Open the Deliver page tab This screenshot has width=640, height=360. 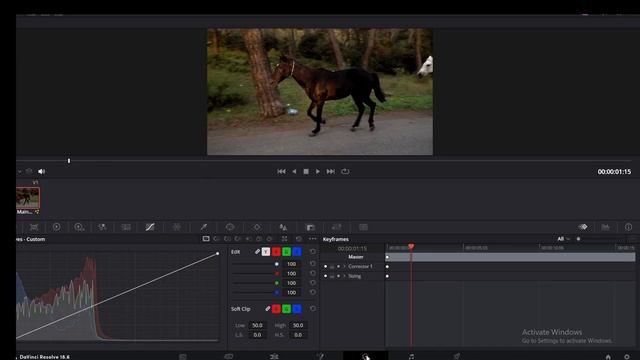pyautogui.click(x=457, y=356)
